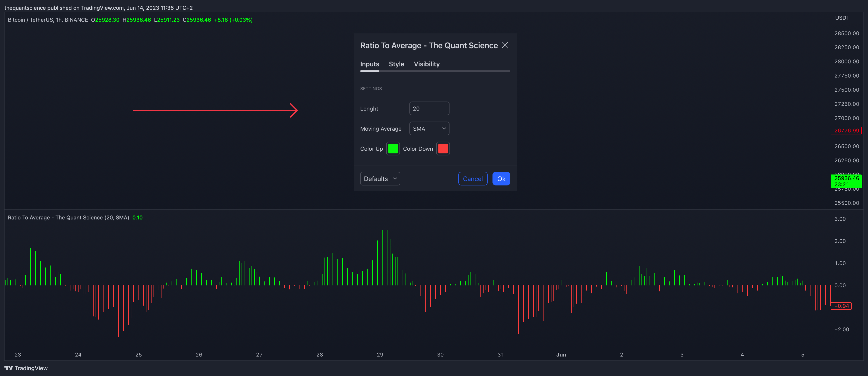
Task: Click the high price value H25936.46
Action: point(137,20)
